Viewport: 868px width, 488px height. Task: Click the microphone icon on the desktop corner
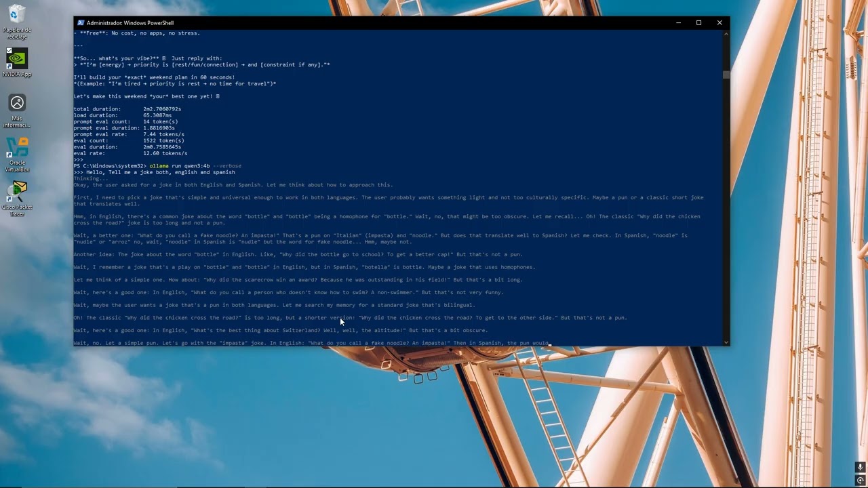(x=860, y=467)
